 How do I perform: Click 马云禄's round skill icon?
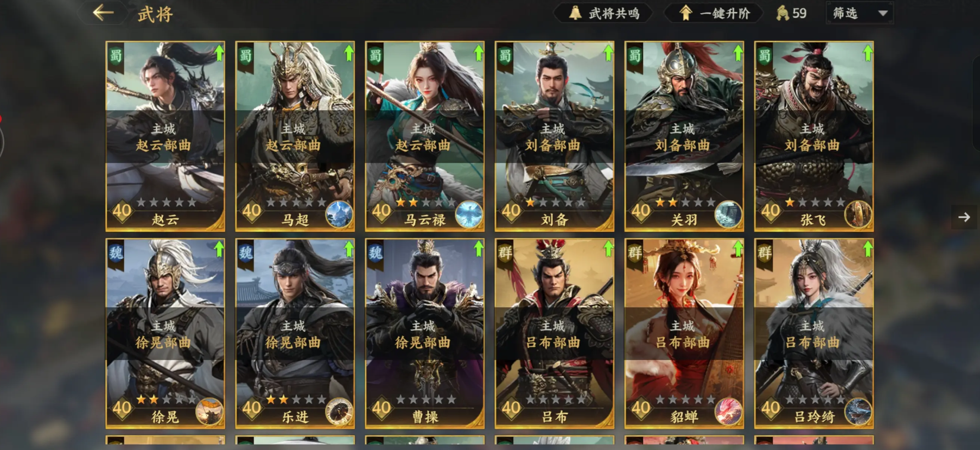coord(468,214)
